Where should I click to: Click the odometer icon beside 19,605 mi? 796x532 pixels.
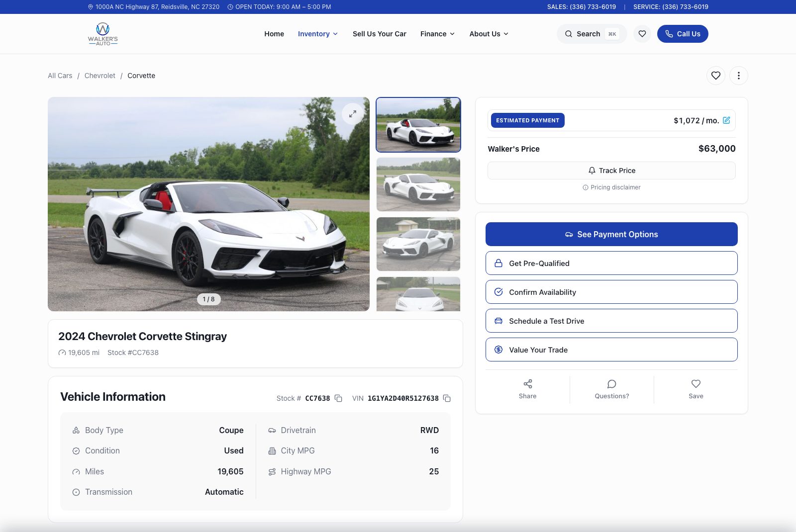[62, 353]
